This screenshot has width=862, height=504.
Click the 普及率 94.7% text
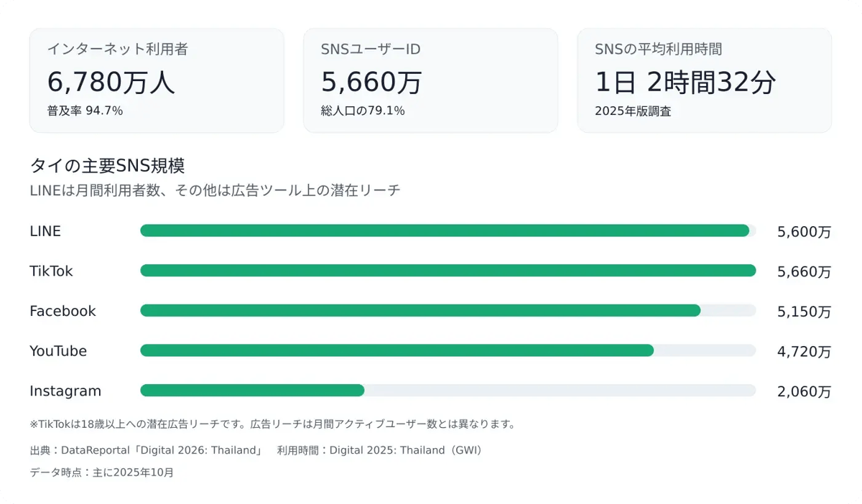click(x=85, y=111)
